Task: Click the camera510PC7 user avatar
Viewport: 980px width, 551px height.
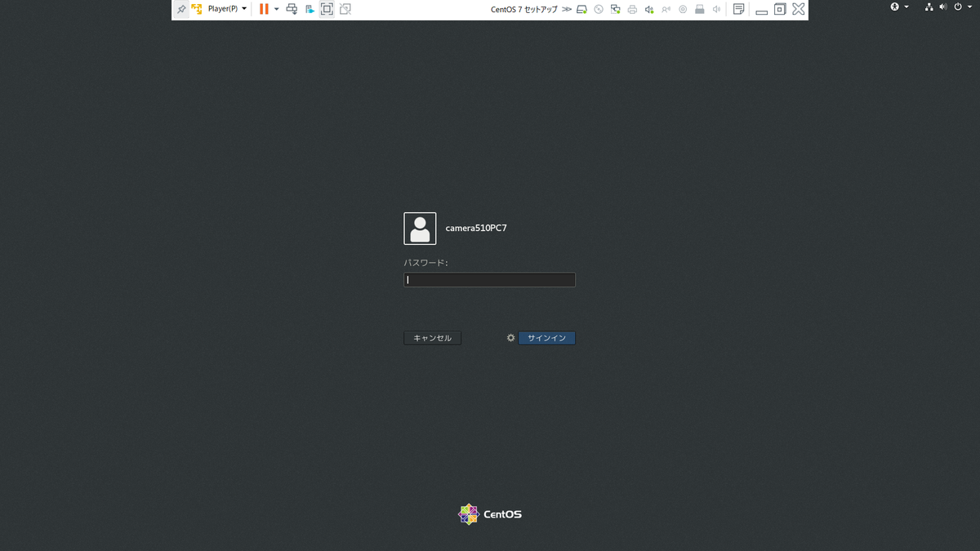Action: 420,229
